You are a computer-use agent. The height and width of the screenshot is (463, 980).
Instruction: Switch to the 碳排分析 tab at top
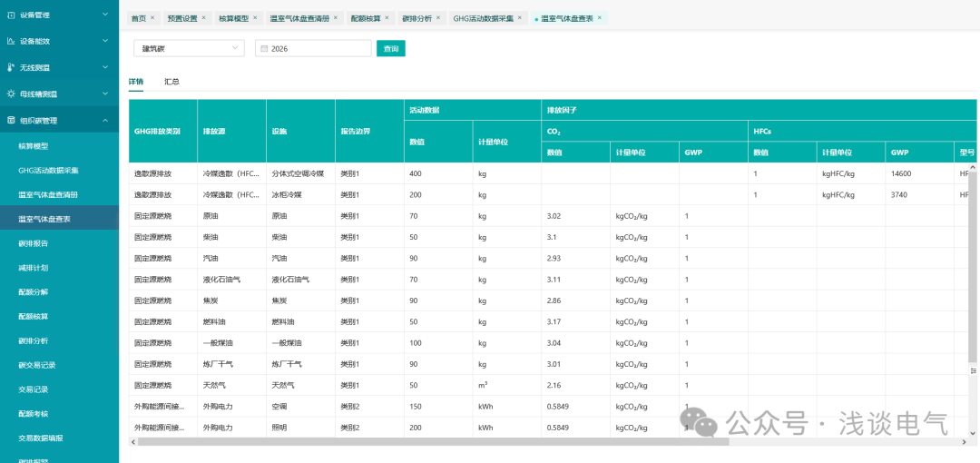click(x=416, y=19)
